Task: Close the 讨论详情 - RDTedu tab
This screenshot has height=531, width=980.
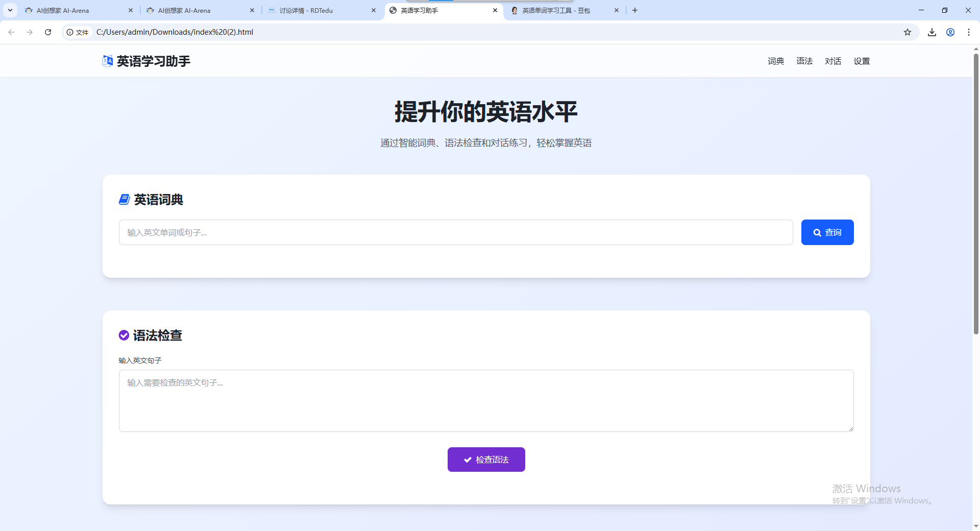Action: pos(374,10)
